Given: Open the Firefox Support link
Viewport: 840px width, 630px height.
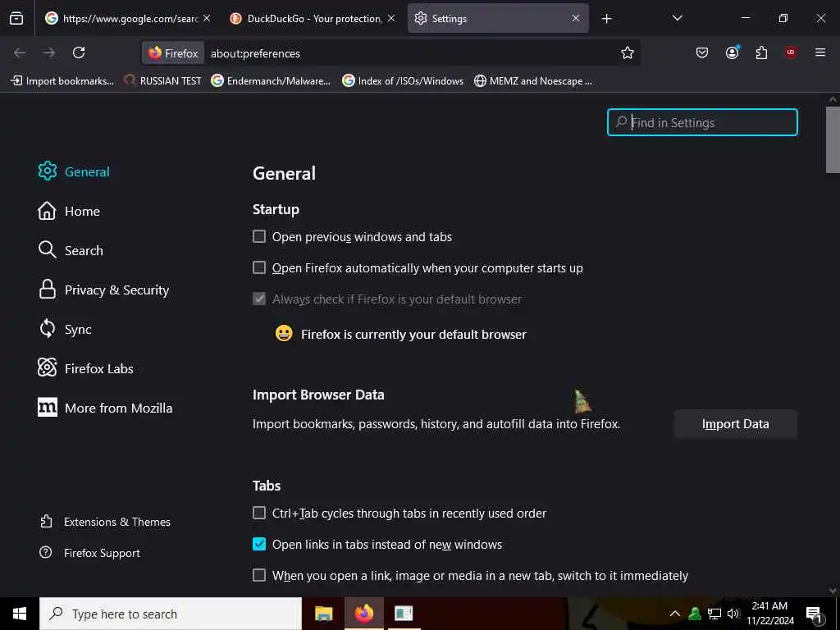Looking at the screenshot, I should [x=89, y=553].
